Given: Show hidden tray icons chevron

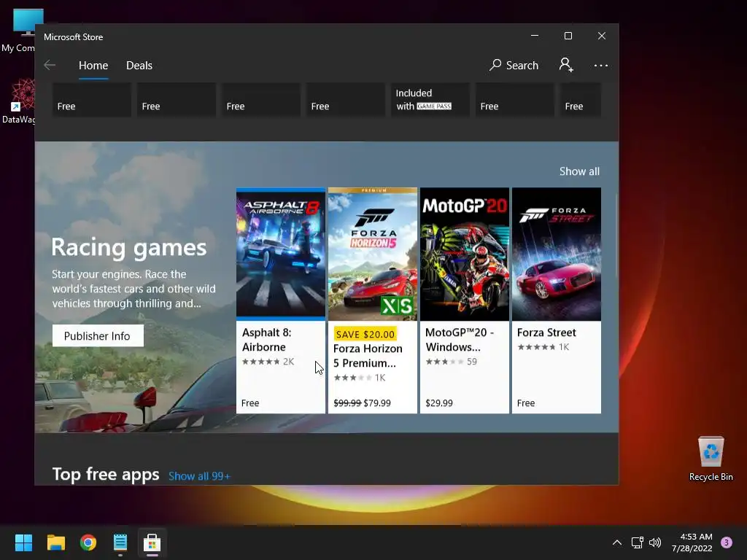Looking at the screenshot, I should click(617, 542).
